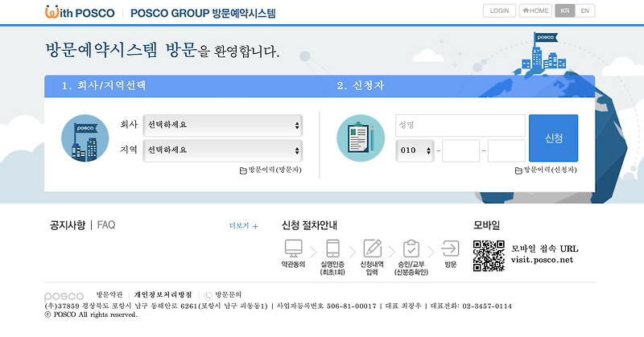This screenshot has height=337, width=644.
Task: Click the 대표전화: 02-3457-0114 text
Action: click(x=471, y=306)
